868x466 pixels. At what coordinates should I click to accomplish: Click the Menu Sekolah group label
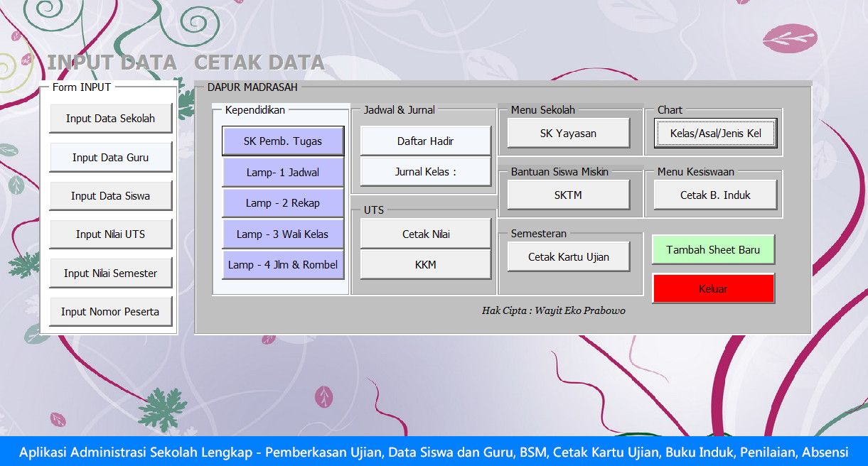tap(543, 110)
